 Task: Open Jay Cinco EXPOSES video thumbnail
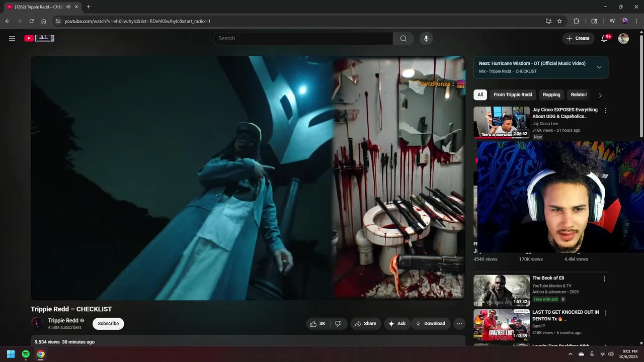click(502, 122)
